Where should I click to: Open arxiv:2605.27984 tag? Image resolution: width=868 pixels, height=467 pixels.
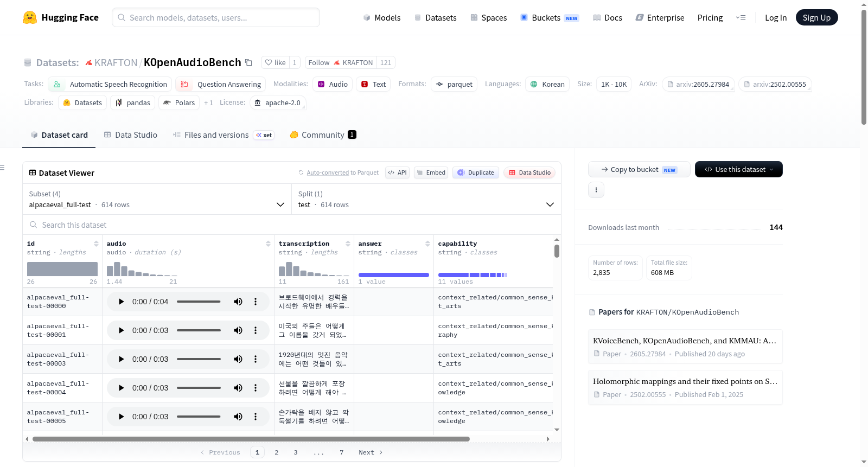(698, 84)
